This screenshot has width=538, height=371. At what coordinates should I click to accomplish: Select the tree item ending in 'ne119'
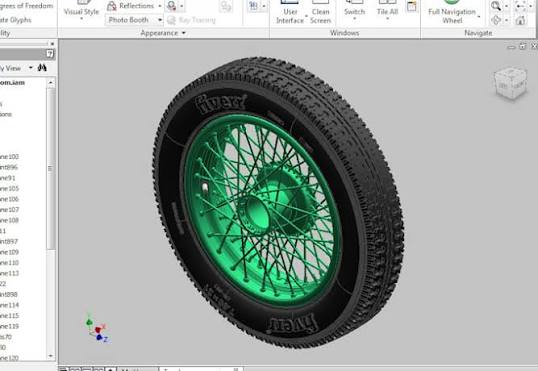click(9, 326)
